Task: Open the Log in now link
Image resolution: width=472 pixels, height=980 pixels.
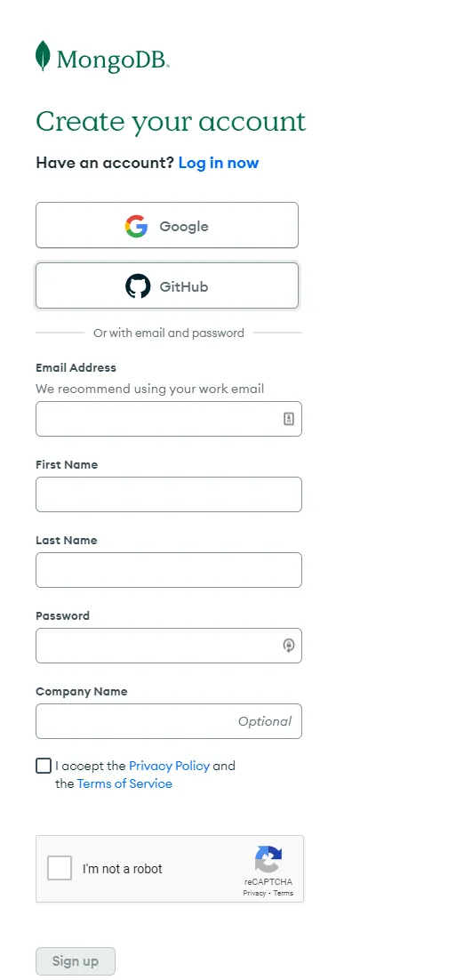Action: click(x=219, y=163)
